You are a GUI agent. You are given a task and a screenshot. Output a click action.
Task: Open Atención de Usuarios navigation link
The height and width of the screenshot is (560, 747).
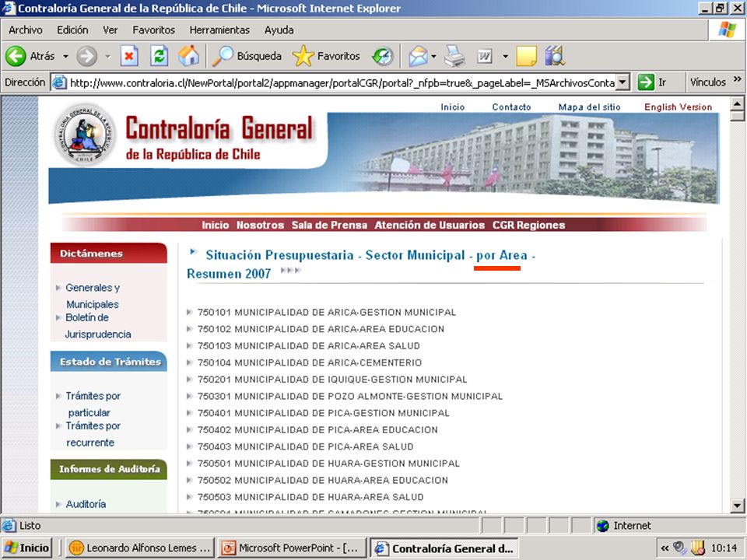tap(430, 226)
